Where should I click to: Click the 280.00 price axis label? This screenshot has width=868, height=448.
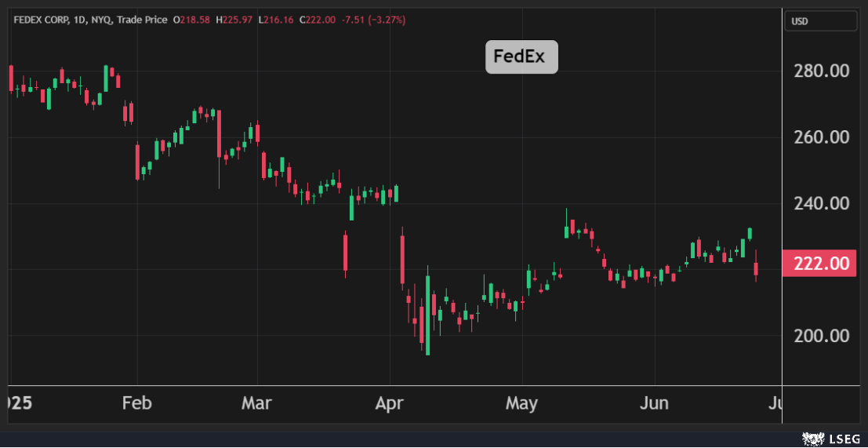pos(821,71)
